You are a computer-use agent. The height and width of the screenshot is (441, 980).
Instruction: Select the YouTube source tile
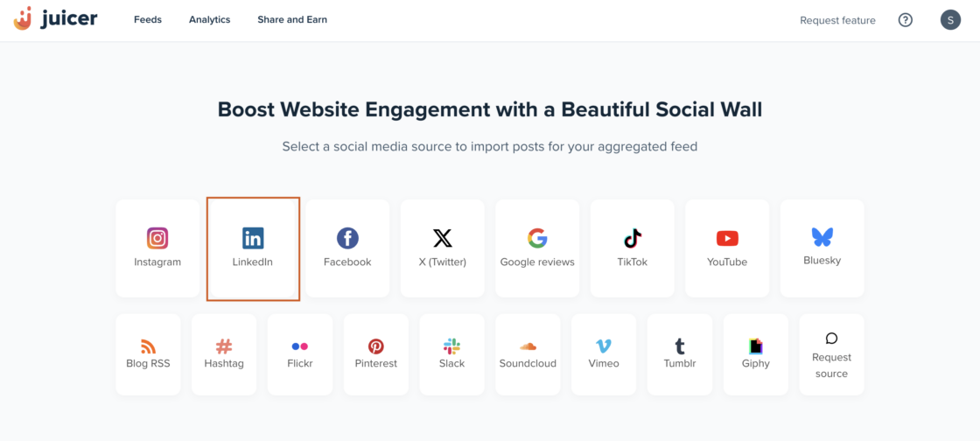(x=727, y=248)
